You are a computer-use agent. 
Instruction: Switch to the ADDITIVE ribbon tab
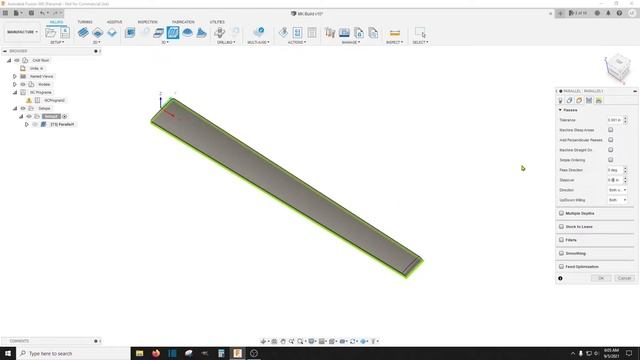(x=114, y=22)
